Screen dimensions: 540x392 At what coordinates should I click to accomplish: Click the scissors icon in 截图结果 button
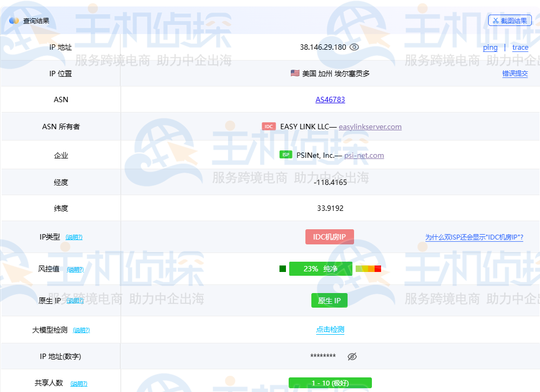point(495,20)
